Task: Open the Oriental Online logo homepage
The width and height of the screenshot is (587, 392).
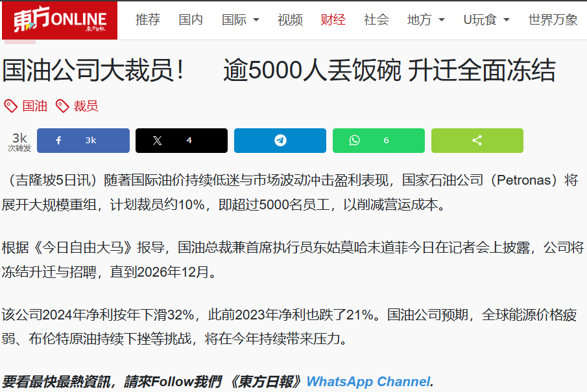Action: [60, 20]
